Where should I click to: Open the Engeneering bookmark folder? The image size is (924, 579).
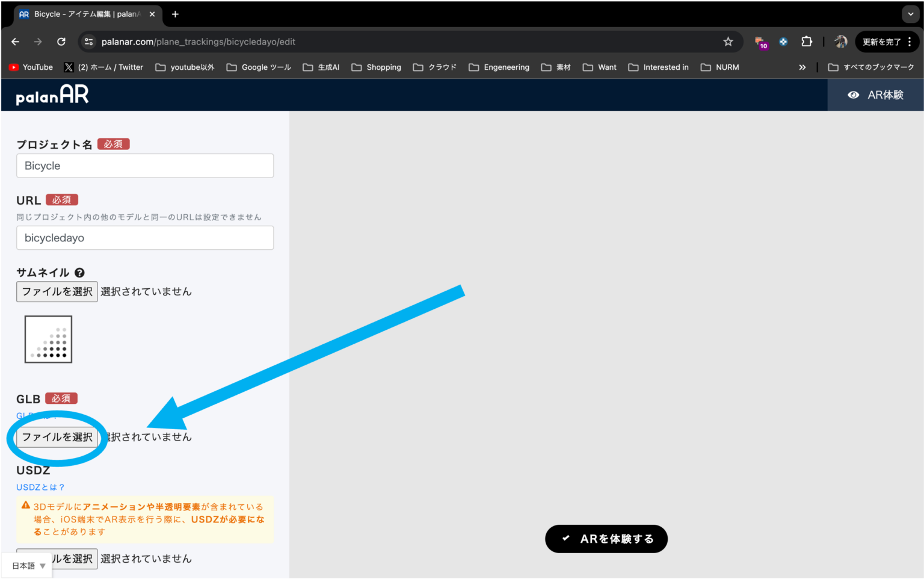click(x=499, y=67)
